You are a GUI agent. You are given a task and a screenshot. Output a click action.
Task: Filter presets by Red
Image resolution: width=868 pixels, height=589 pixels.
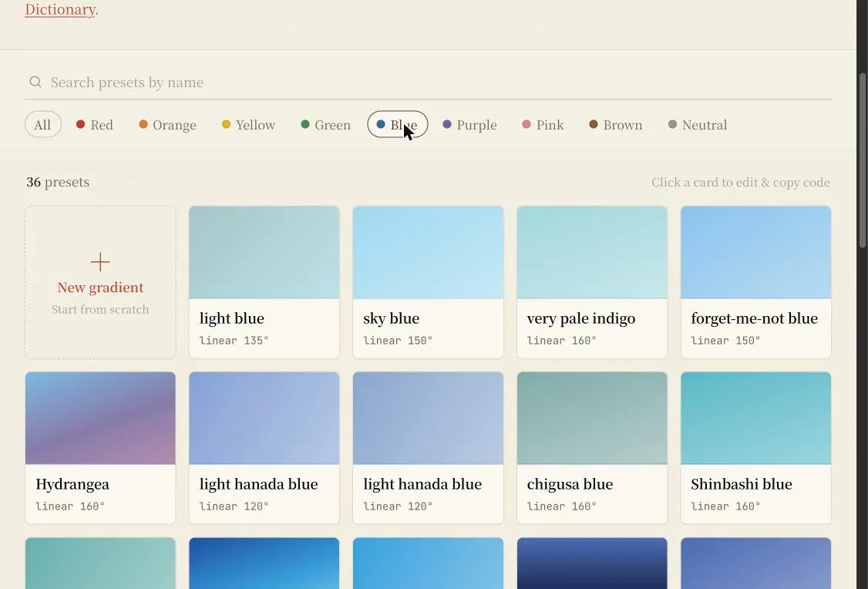tap(95, 125)
